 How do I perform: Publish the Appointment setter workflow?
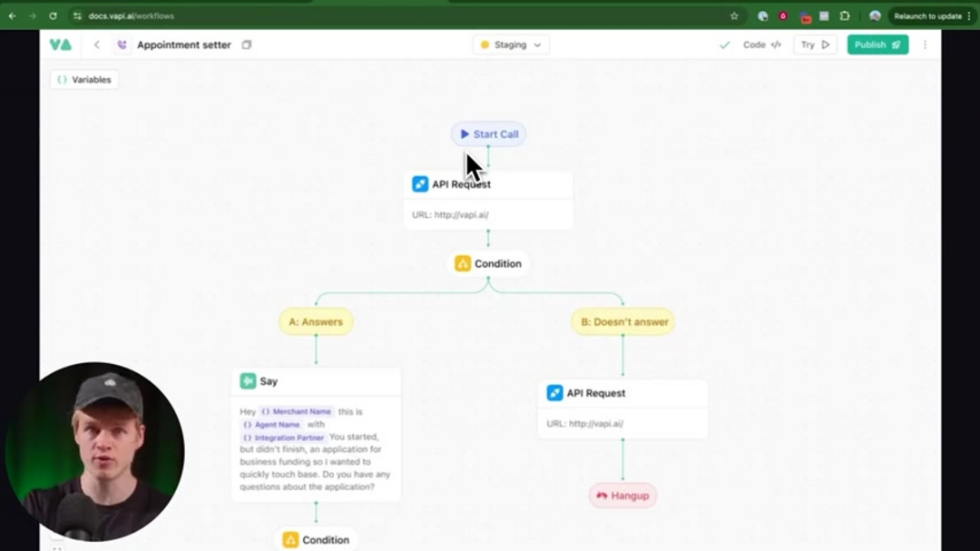click(876, 44)
